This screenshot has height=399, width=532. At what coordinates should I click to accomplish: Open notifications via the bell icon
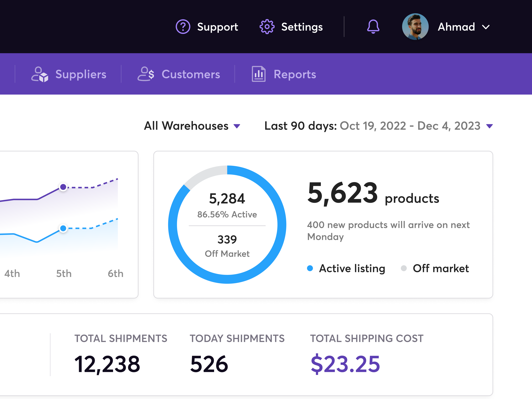click(x=373, y=27)
